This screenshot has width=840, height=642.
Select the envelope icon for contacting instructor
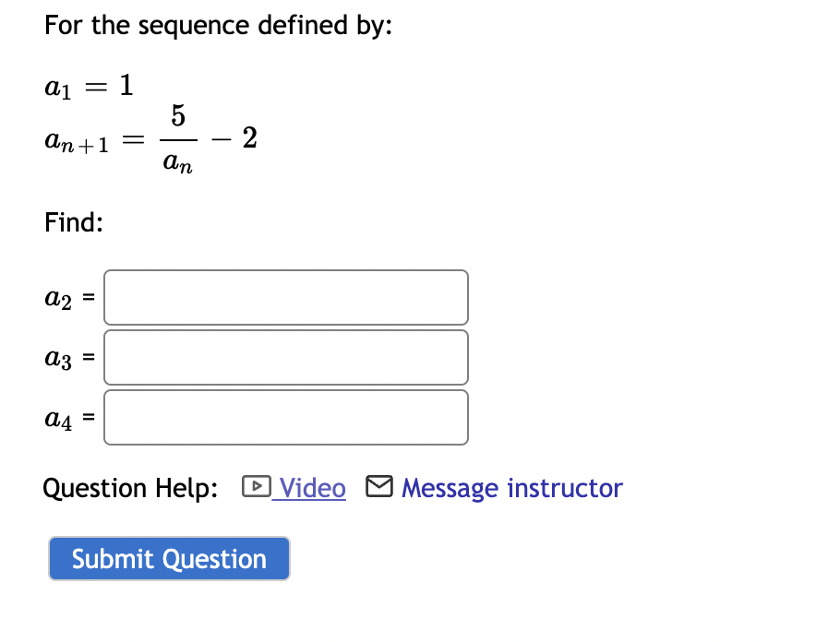tap(378, 487)
